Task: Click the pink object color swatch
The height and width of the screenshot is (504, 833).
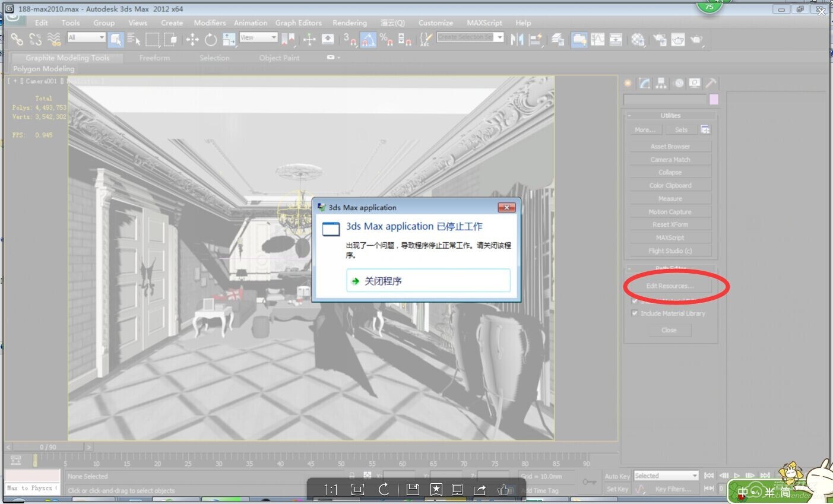Action: point(714,100)
